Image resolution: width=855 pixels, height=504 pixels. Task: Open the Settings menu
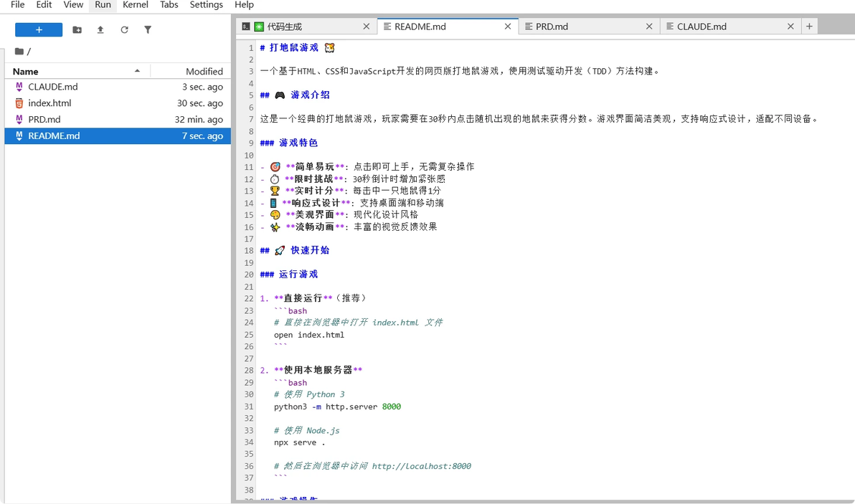[206, 5]
